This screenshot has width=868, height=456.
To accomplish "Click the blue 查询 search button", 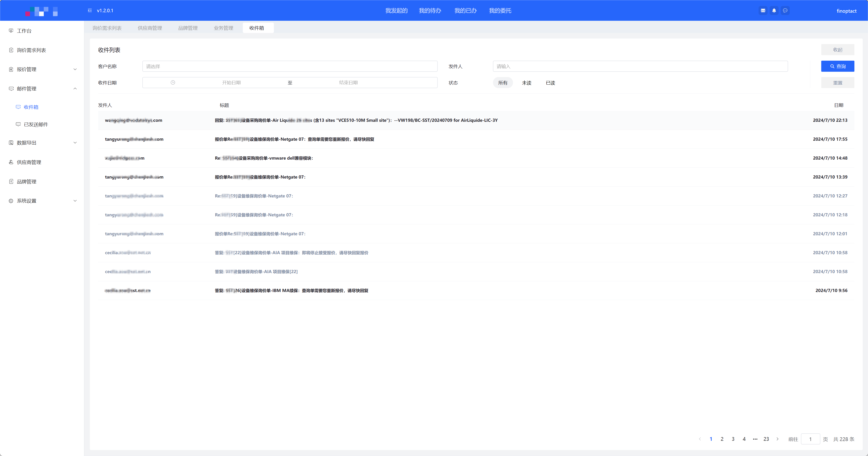I will coord(837,66).
